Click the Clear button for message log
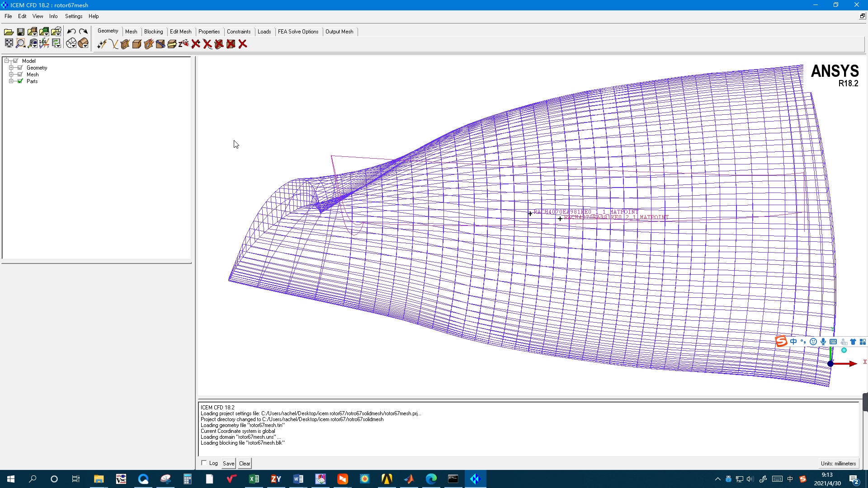This screenshot has height=488, width=868. click(x=245, y=464)
